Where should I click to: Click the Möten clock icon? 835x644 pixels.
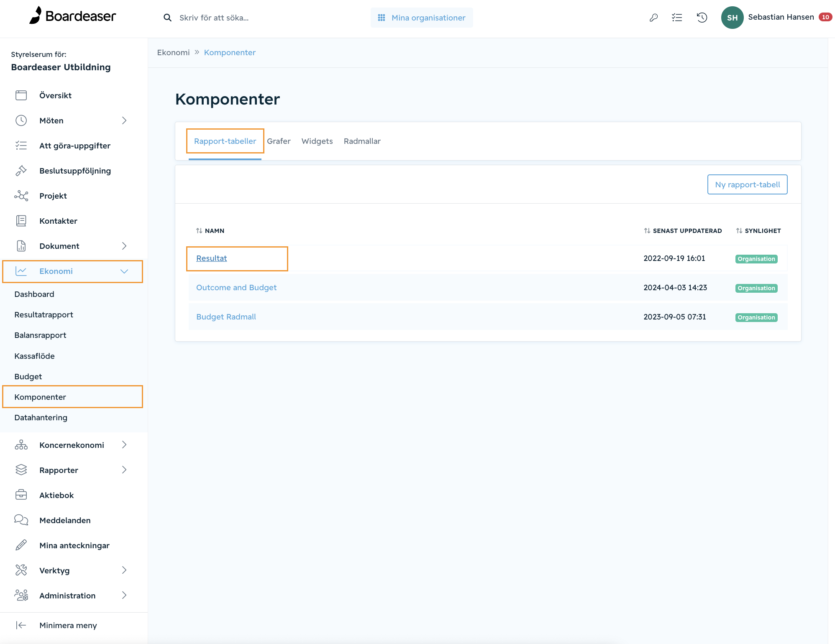(x=21, y=120)
